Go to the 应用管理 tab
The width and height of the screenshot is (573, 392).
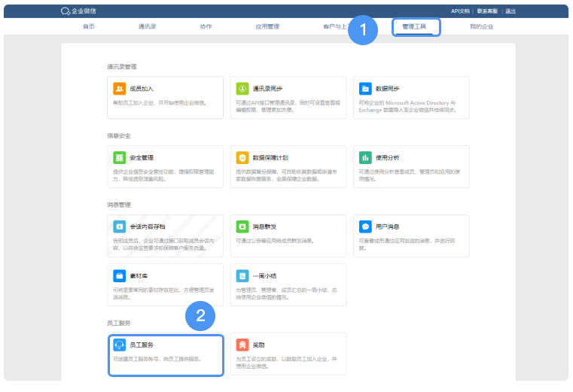267,27
